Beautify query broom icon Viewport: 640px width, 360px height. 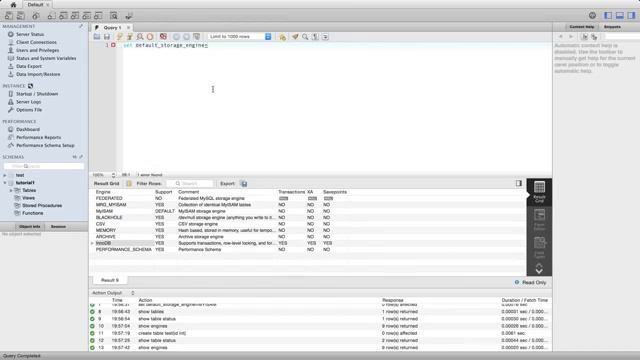pyautogui.click(x=295, y=37)
